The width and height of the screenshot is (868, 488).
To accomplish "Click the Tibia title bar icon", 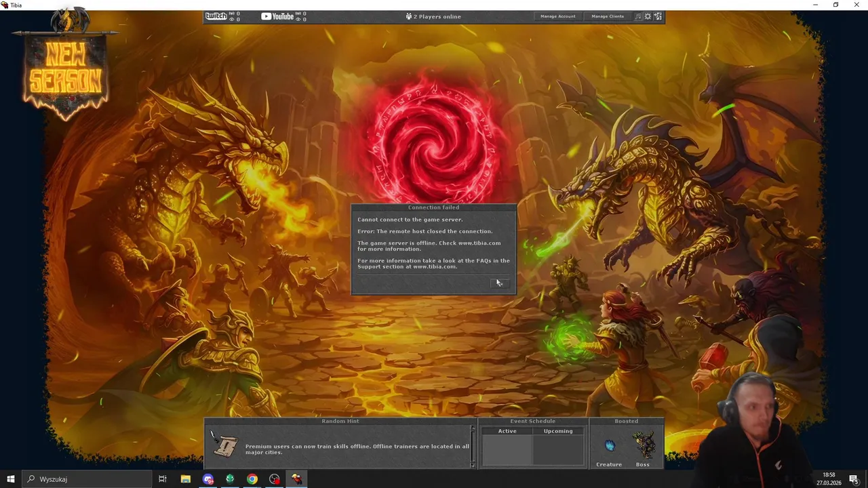I will [5, 5].
